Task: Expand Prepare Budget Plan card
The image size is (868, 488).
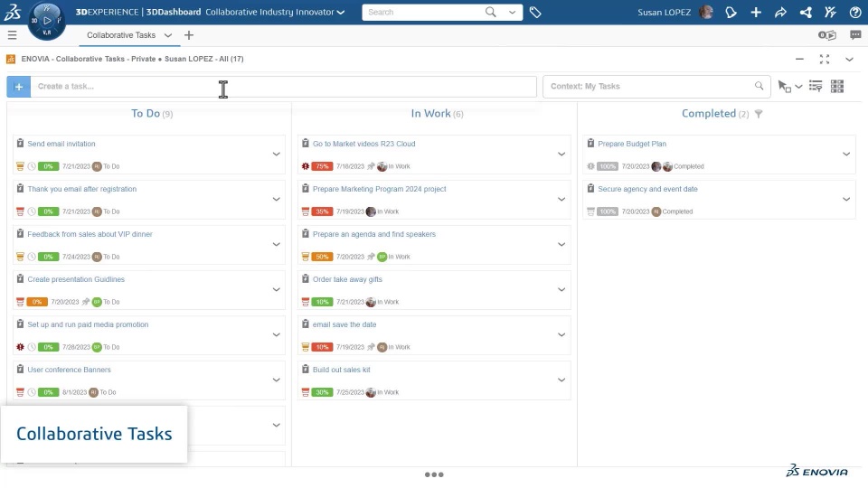Action: 846,154
